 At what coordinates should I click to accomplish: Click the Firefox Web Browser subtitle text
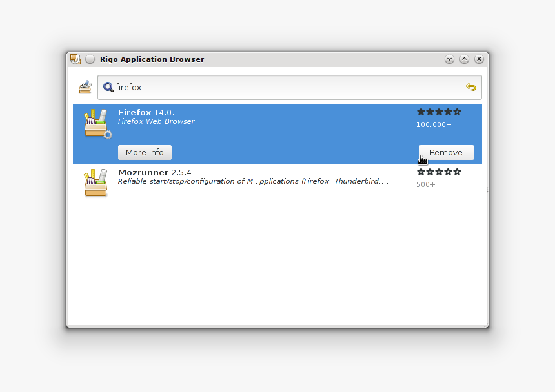[155, 121]
